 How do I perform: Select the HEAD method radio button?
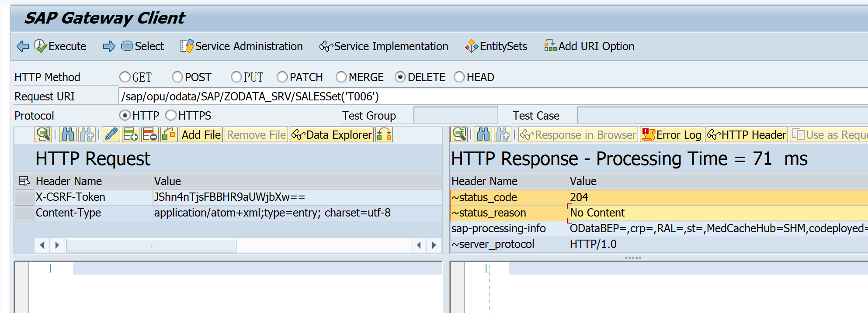click(x=459, y=77)
